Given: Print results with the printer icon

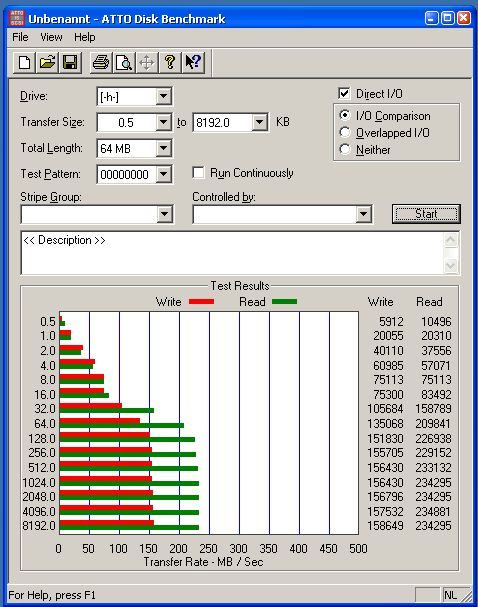Looking at the screenshot, I should (x=101, y=62).
